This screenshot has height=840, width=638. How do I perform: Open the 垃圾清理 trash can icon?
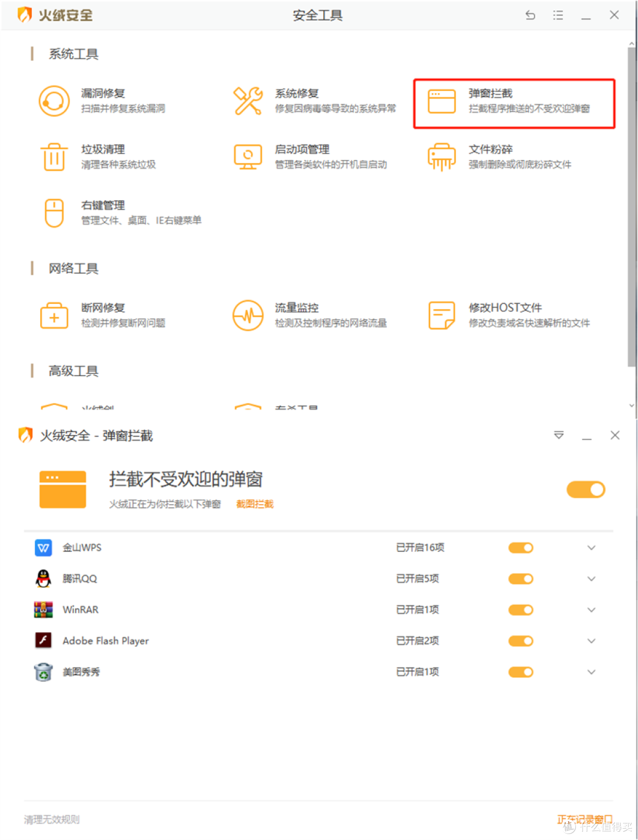[54, 156]
